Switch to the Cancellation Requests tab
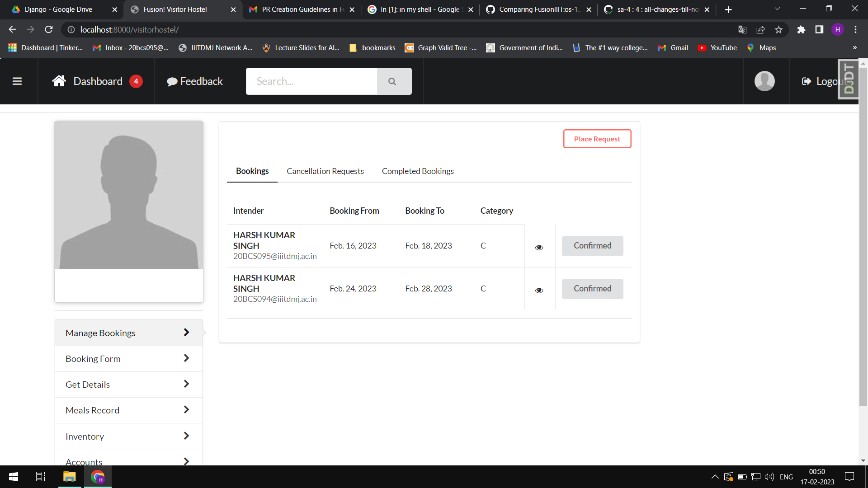 325,171
